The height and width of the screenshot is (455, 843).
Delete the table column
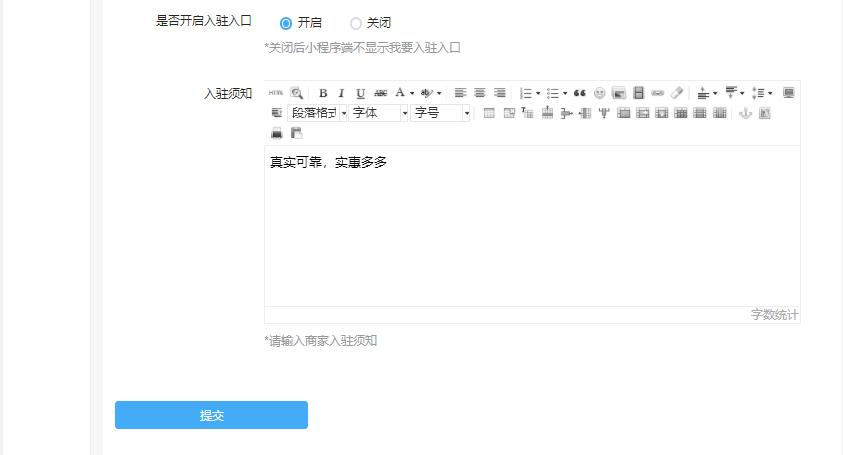click(604, 113)
